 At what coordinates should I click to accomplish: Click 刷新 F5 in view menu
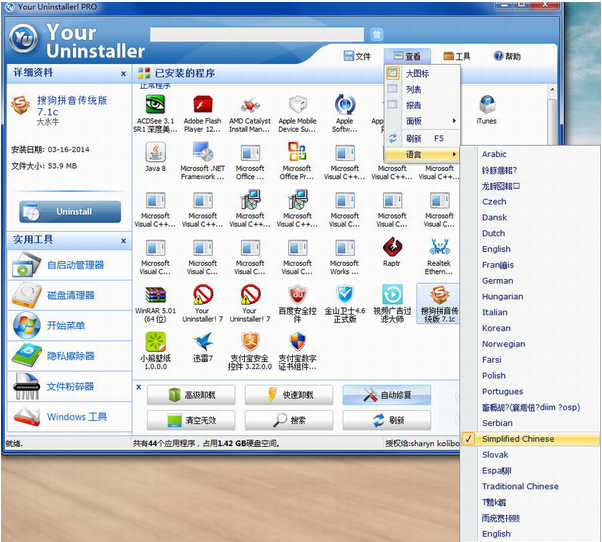pos(422,138)
